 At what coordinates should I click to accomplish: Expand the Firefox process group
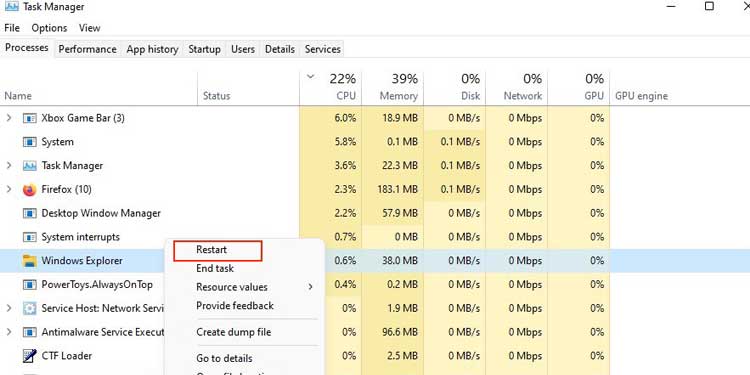(x=9, y=189)
